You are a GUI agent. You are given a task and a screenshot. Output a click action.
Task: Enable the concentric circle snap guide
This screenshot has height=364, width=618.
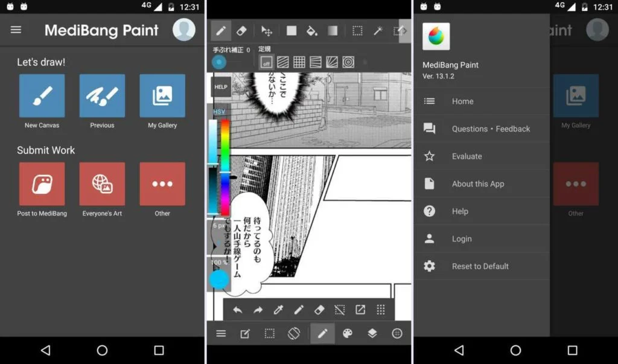[348, 62]
